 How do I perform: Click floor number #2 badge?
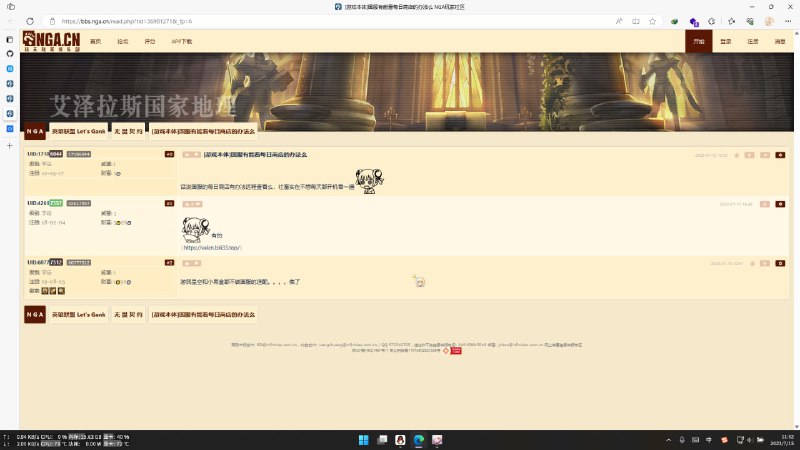click(x=169, y=262)
